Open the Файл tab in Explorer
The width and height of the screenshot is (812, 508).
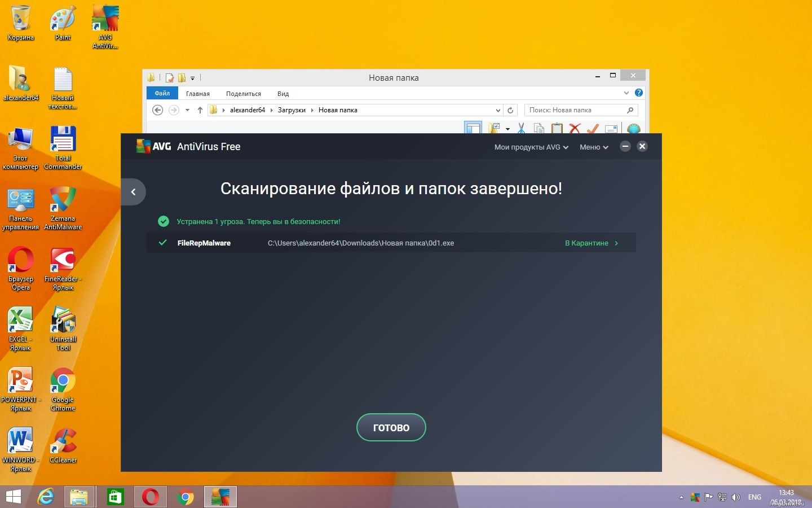point(162,94)
